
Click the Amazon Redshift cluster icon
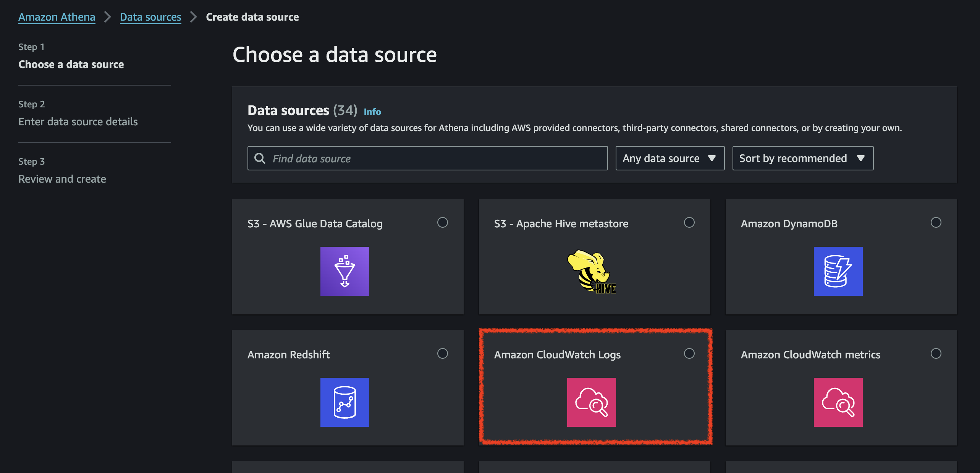pyautogui.click(x=344, y=402)
